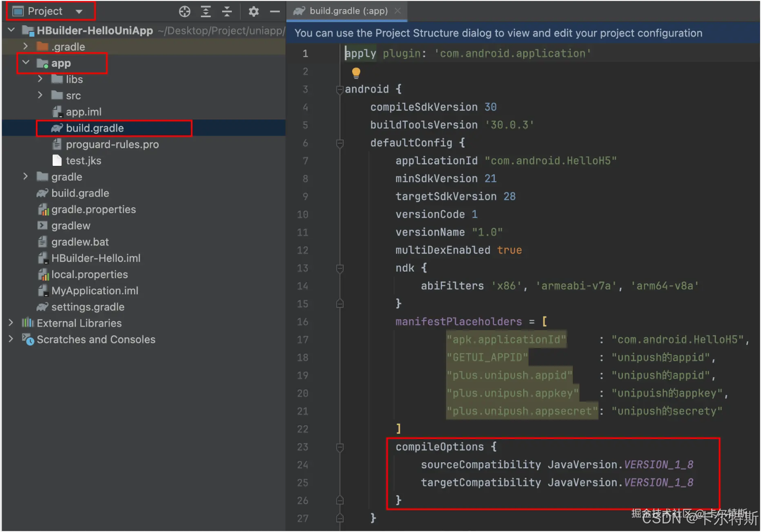
Task: Select app.iml file in tree
Action: coord(83,112)
